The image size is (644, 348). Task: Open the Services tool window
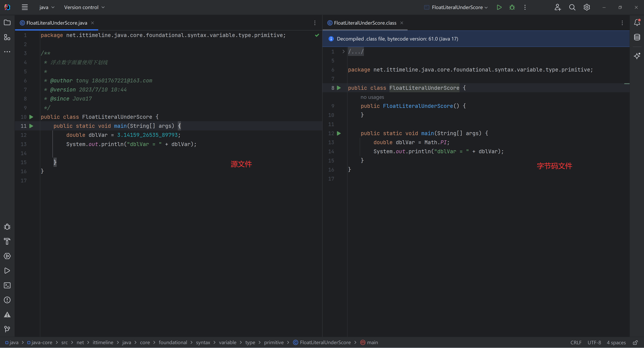[7, 256]
